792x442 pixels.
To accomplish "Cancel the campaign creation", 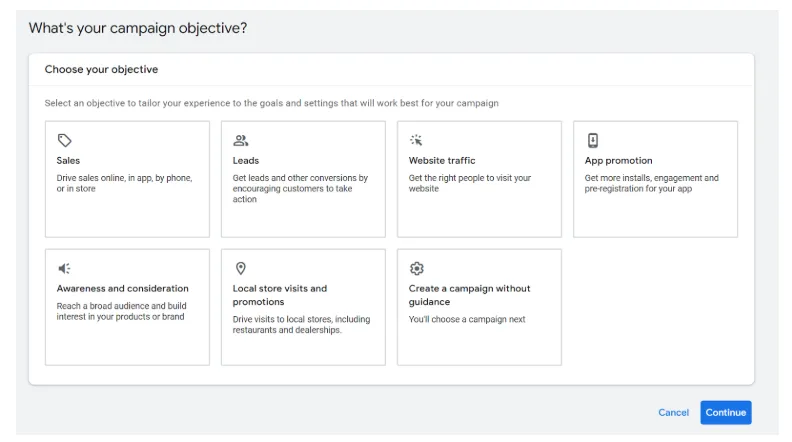I will 673,412.
